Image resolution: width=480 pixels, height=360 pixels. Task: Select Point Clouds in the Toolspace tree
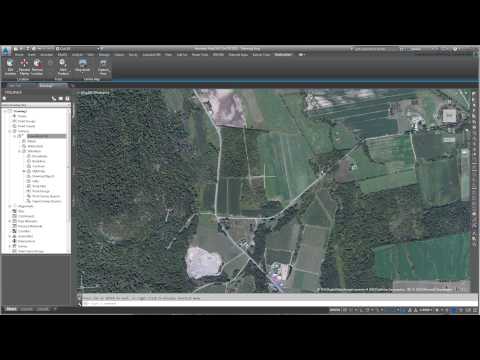(26, 126)
